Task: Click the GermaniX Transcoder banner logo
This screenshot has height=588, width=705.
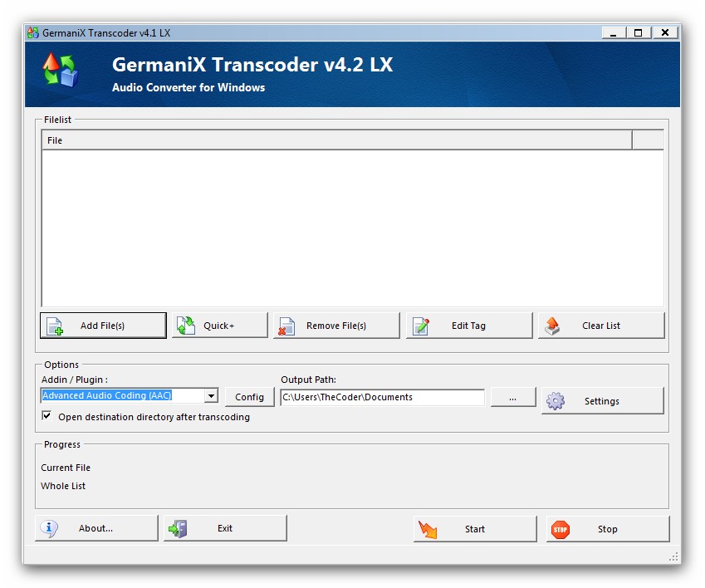Action: (60, 70)
